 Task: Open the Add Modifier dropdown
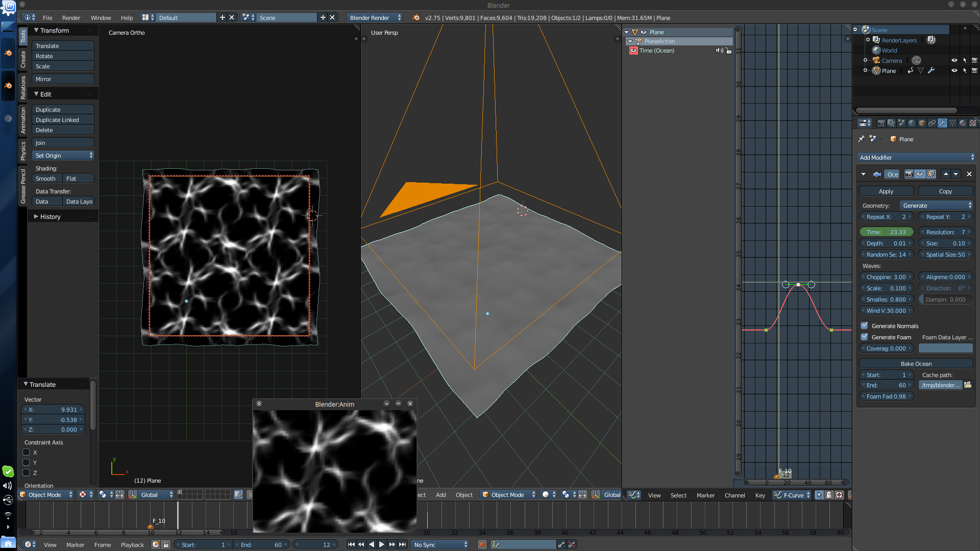pos(917,158)
